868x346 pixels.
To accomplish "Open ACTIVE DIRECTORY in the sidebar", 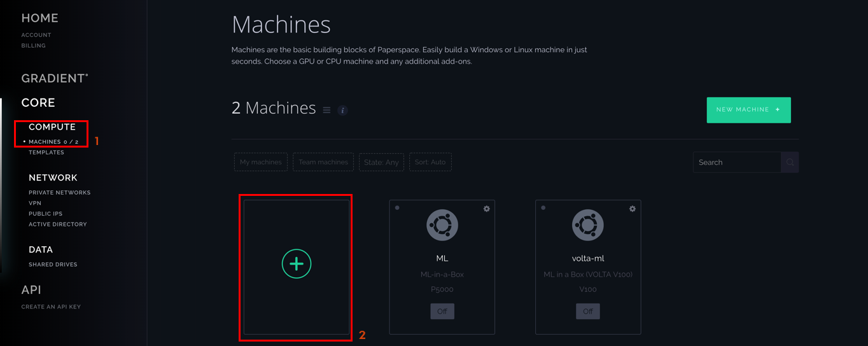I will pyautogui.click(x=58, y=225).
